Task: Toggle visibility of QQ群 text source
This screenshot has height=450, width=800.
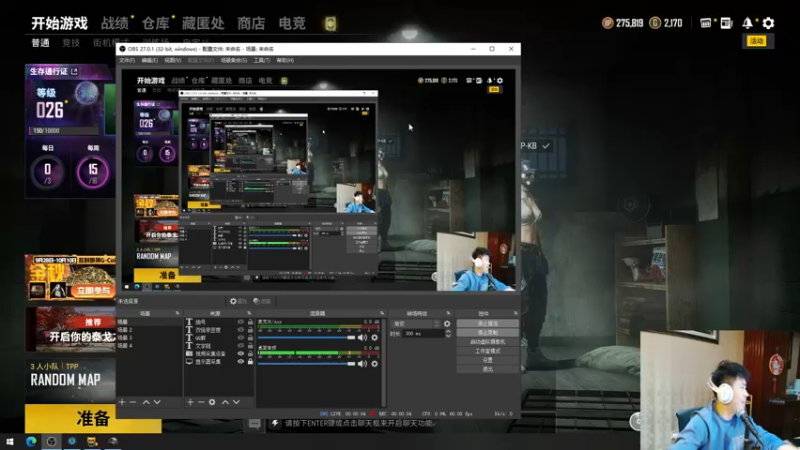Action: click(x=240, y=338)
